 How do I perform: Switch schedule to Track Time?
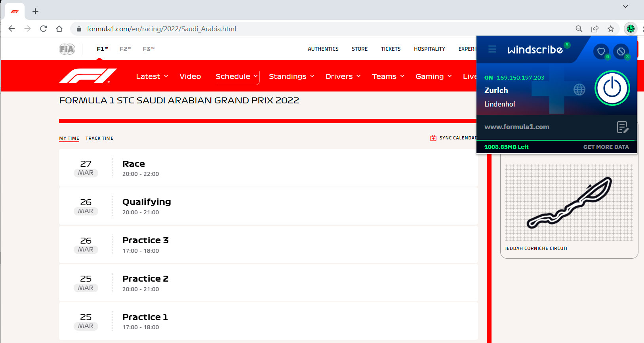(99, 138)
